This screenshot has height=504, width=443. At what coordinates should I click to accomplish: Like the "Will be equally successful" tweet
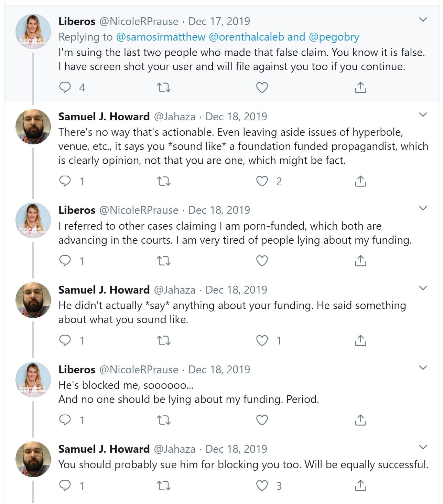[x=262, y=486]
